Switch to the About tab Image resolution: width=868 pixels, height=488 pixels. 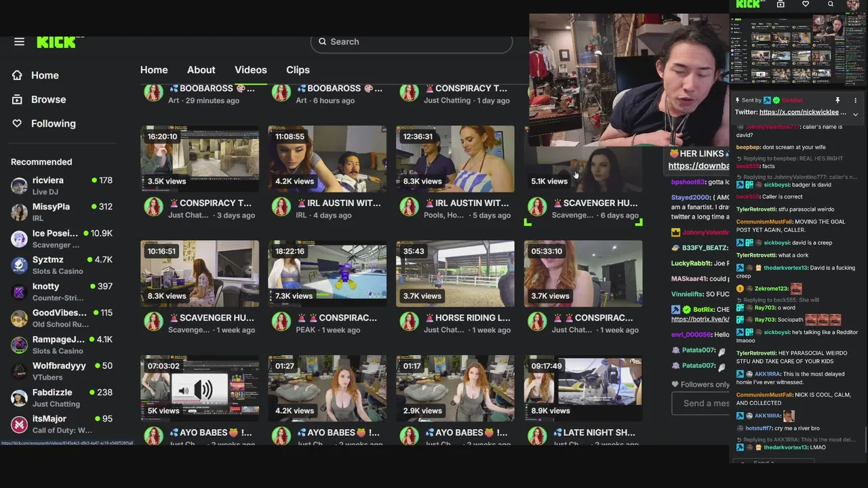click(x=201, y=70)
